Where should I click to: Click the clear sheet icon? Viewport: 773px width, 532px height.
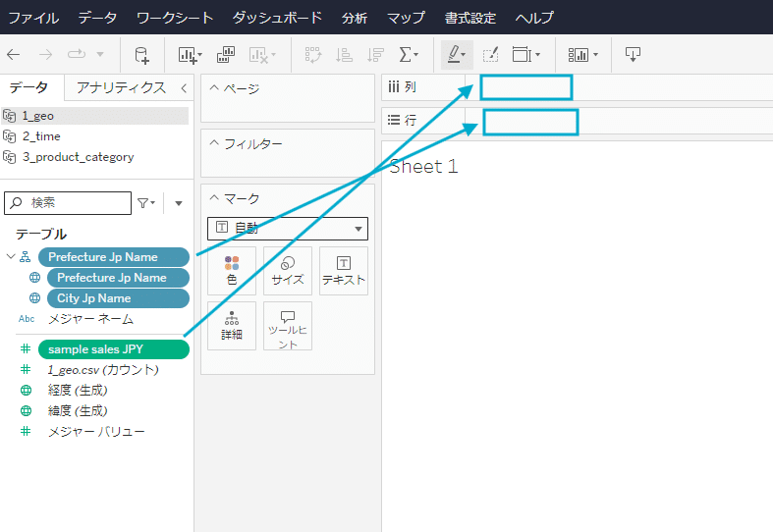(x=259, y=55)
